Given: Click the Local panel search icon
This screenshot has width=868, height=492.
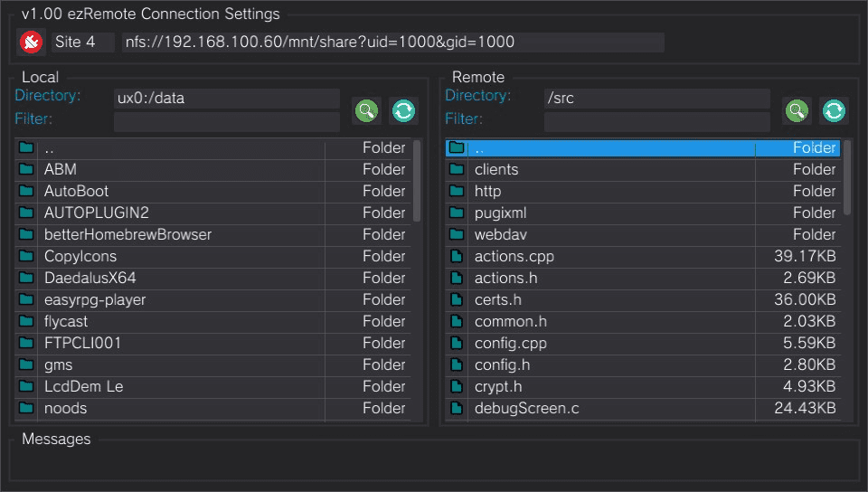Looking at the screenshot, I should coord(366,110).
